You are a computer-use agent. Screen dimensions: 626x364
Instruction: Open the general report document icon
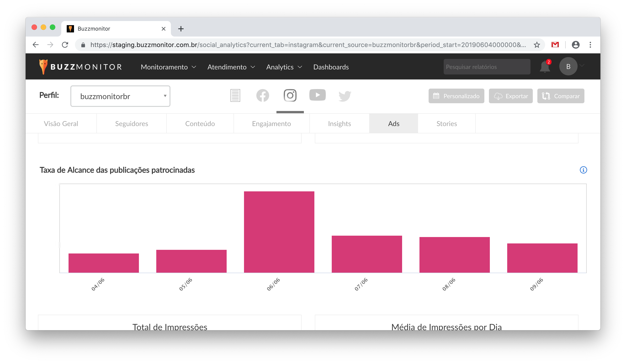pyautogui.click(x=235, y=96)
